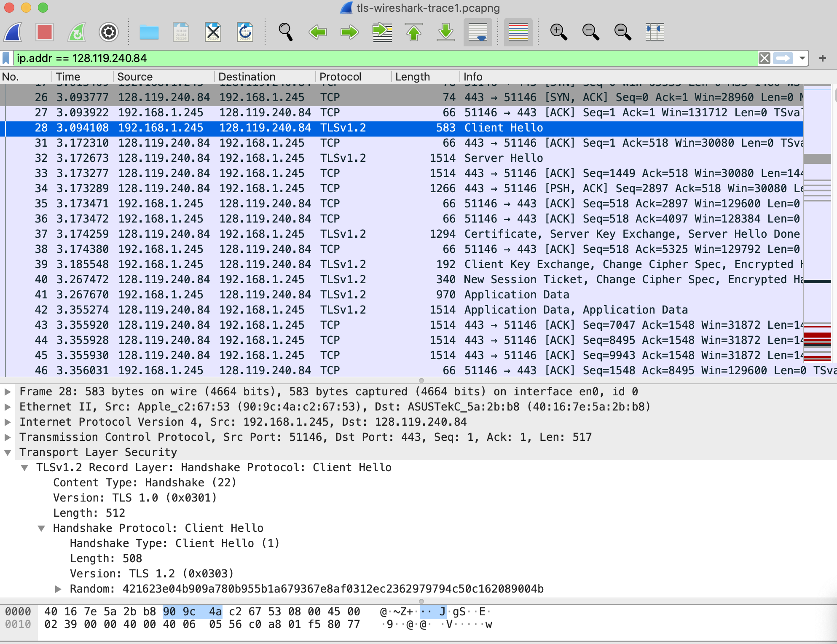Sort packets by Source column
Image resolution: width=837 pixels, height=644 pixels.
(x=164, y=77)
